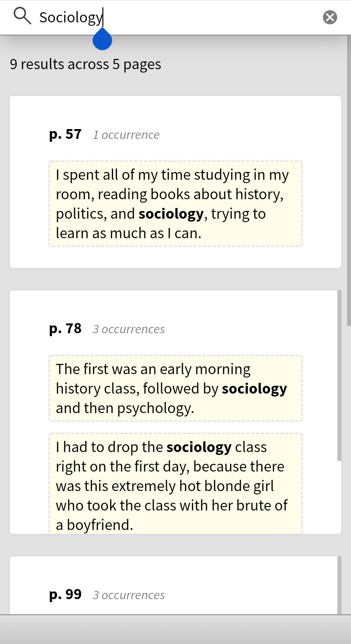Click the scrollbar inside the p. 99 card
This screenshot has width=351, height=644.
(x=339, y=585)
